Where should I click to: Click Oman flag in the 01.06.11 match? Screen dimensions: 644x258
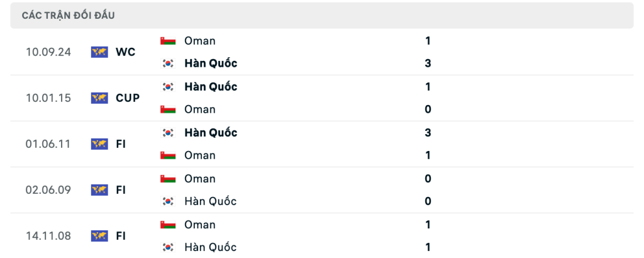click(168, 155)
